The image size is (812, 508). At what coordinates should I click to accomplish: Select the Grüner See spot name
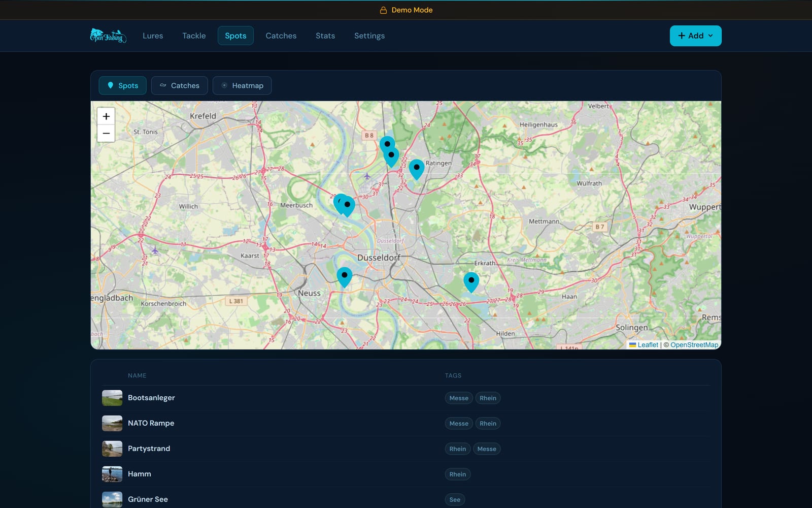[x=148, y=499]
